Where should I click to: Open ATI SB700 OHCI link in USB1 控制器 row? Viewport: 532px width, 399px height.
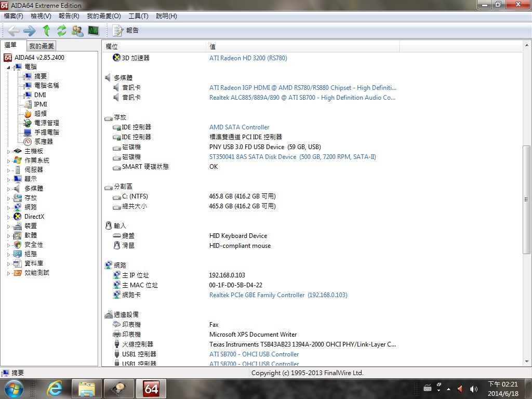click(x=254, y=354)
